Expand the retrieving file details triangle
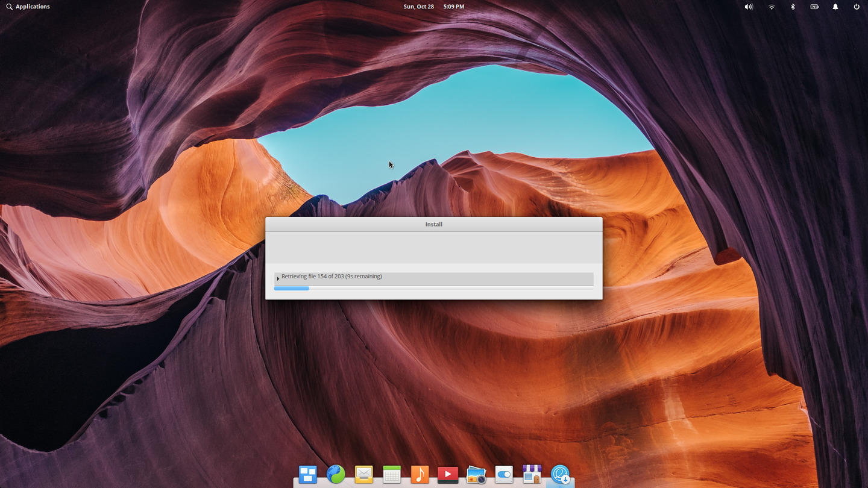The height and width of the screenshot is (488, 868). point(278,278)
